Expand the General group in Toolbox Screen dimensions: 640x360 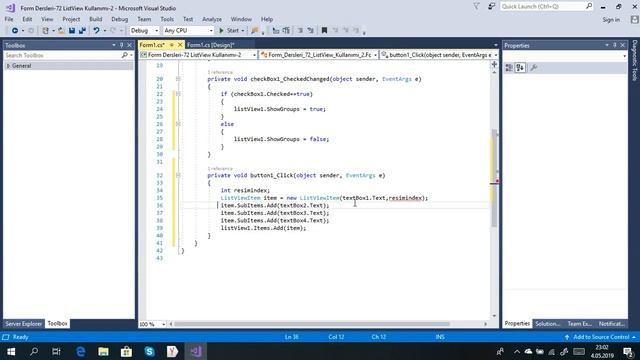coord(8,66)
